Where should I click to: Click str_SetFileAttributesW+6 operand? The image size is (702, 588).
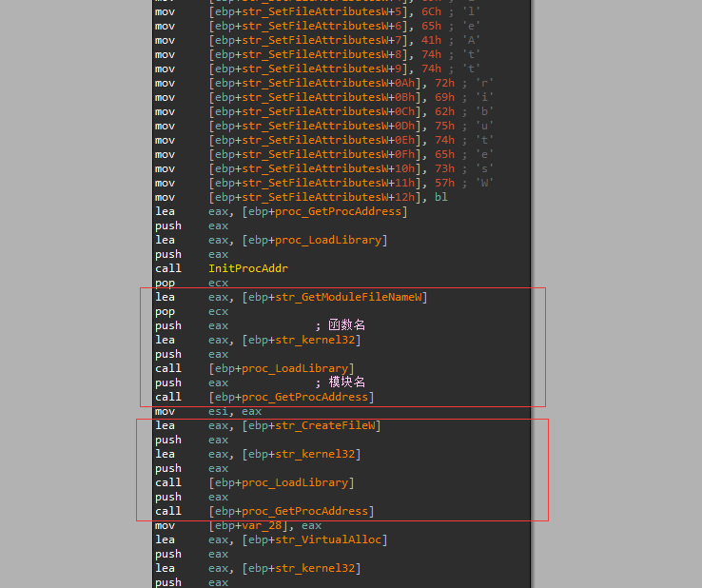coord(322,26)
